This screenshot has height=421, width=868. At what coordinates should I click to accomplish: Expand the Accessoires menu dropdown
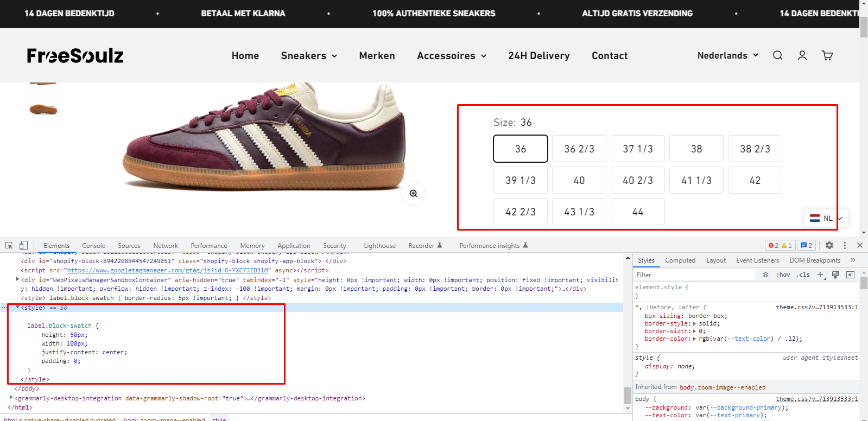pyautogui.click(x=452, y=55)
